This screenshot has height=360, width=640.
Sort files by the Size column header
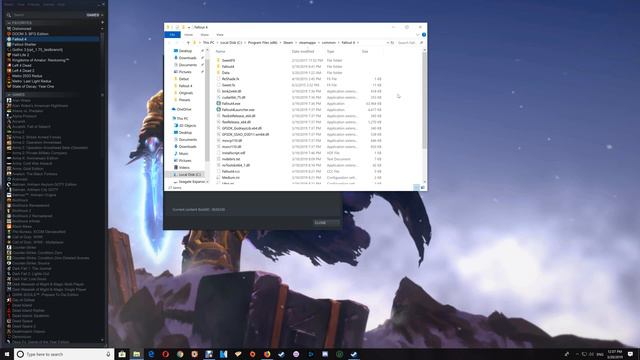(365, 51)
